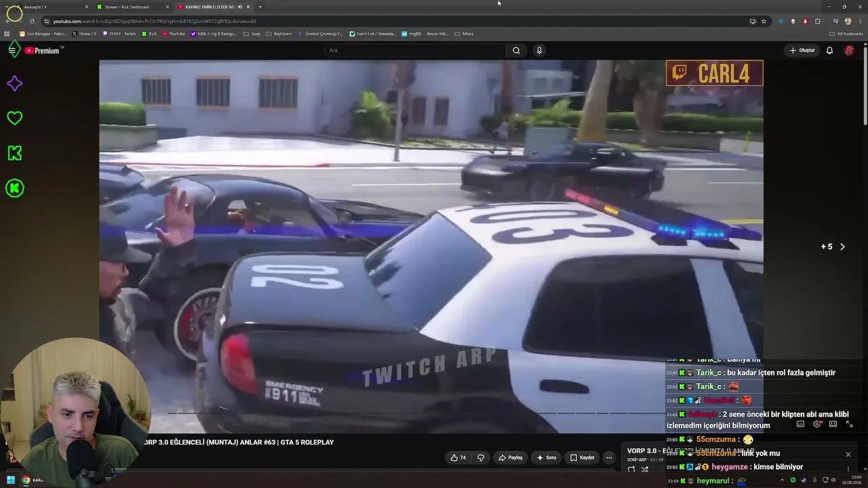Screen dimensions: 868x488
Task: Close the Kick Dashboard tab
Action: (167, 7)
